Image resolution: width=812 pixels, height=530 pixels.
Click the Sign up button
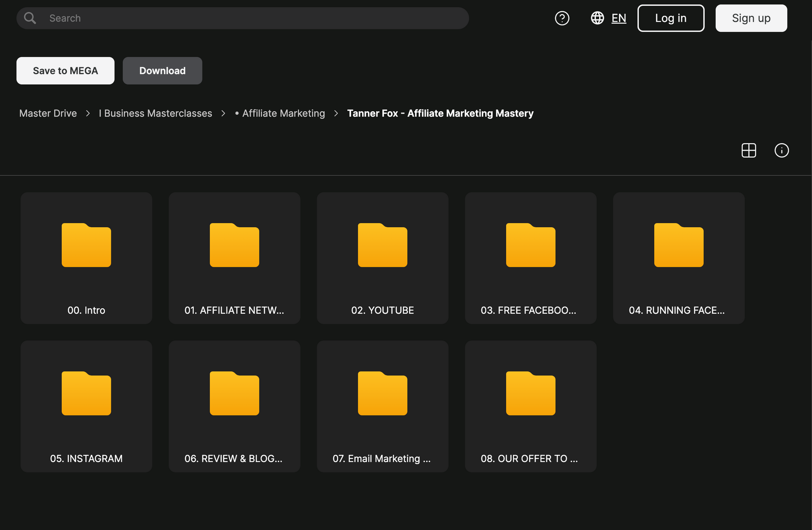751,18
